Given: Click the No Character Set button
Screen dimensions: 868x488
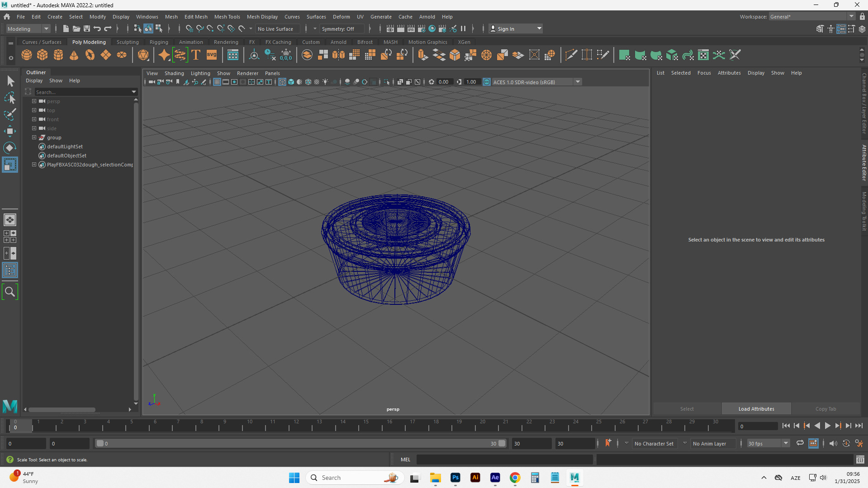Looking at the screenshot, I should coord(654,443).
